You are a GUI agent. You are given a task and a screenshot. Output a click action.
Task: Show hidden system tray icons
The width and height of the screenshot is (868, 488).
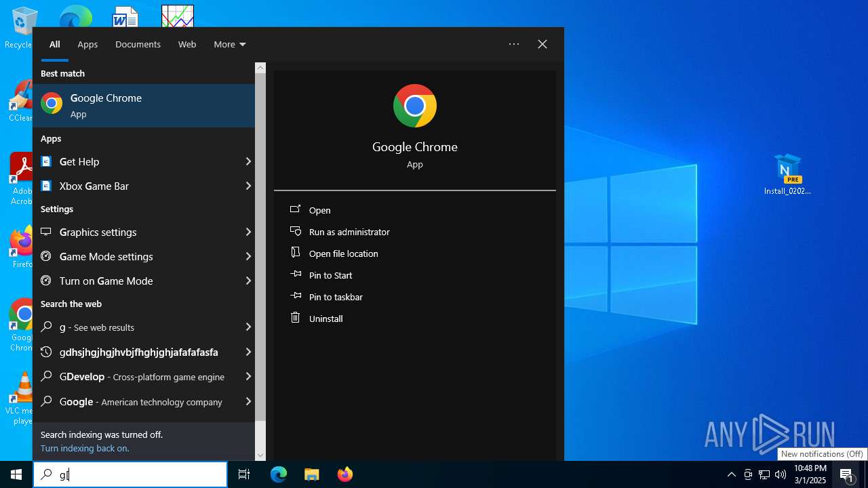pyautogui.click(x=732, y=474)
